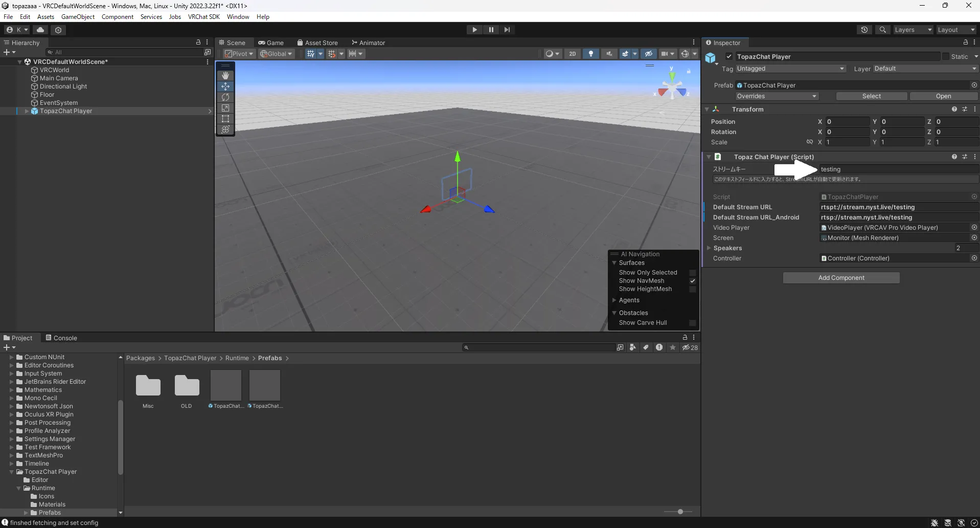Open the global Search magnifier

[883, 30]
